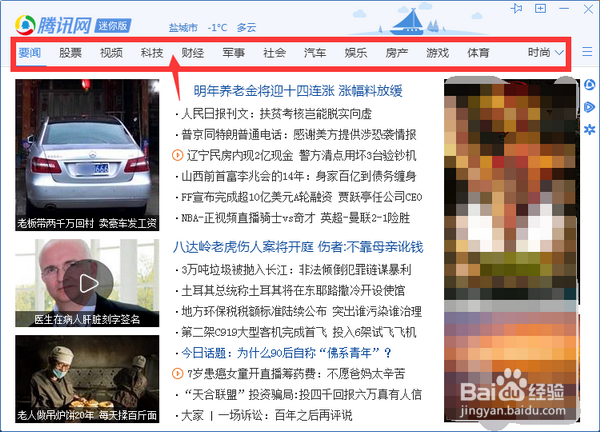600x432 pixels.
Task: Click the 多云 weather condition text
Action: [x=246, y=28]
